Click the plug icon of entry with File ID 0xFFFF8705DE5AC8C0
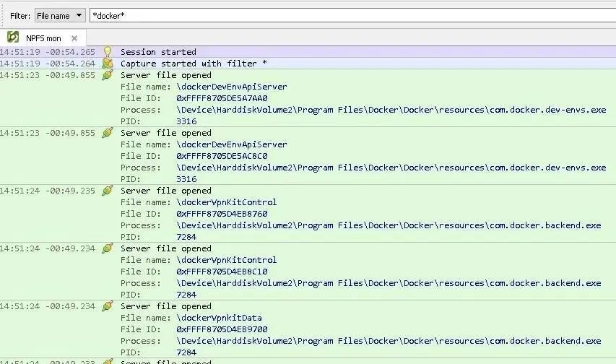Viewport: 616px width, 364px height. pos(108,132)
